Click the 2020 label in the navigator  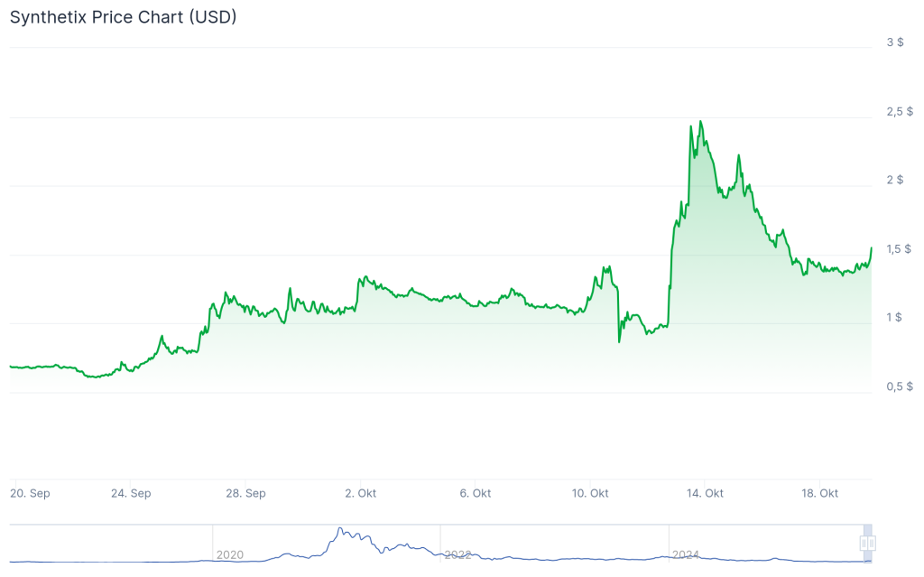[x=229, y=554]
